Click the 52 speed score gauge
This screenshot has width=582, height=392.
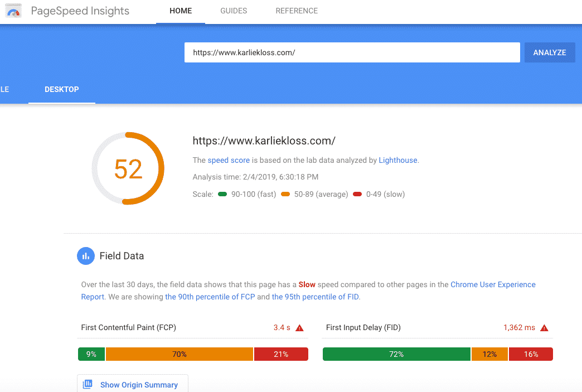[x=128, y=168]
